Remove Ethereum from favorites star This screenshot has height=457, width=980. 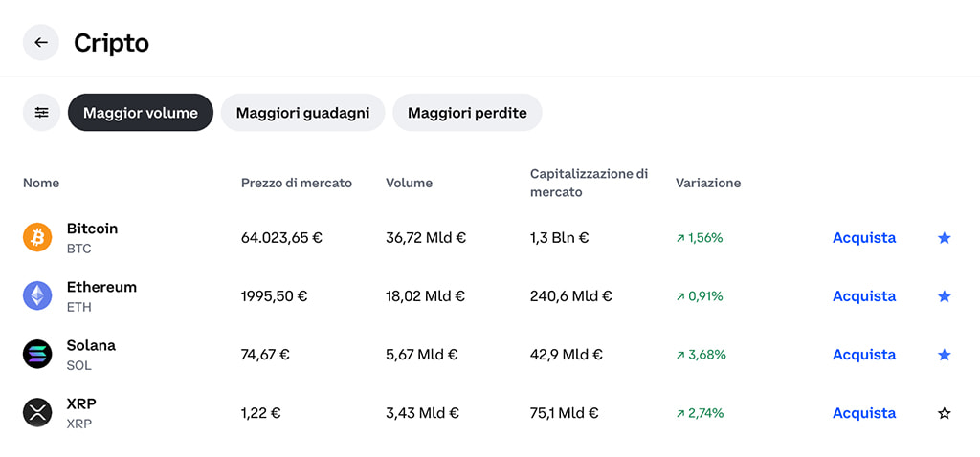945,296
